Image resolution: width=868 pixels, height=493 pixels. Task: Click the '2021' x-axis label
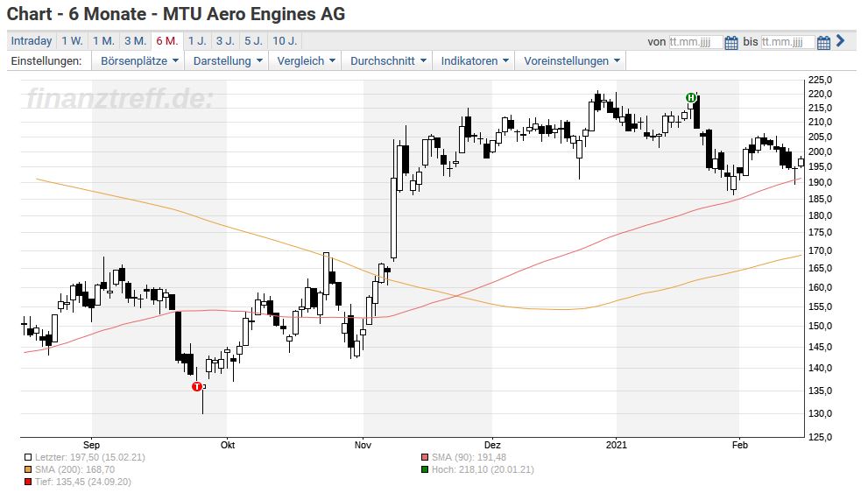(617, 445)
